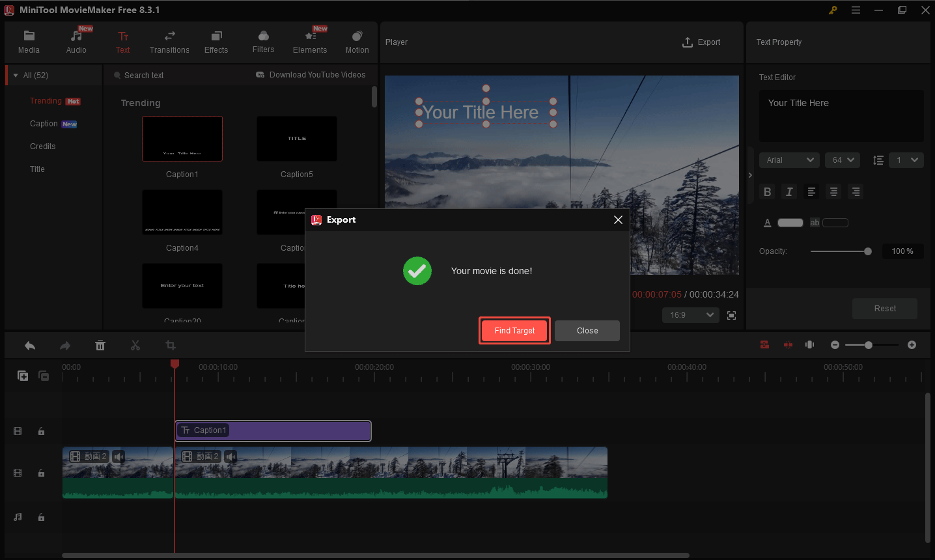
Task: Click the text color swatch
Action: (790, 223)
